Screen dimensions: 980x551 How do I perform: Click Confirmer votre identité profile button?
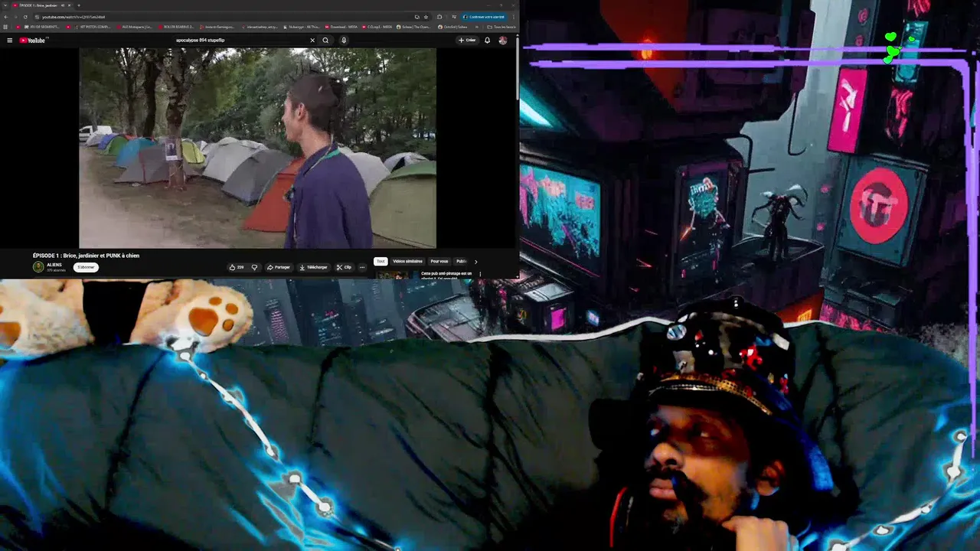click(x=483, y=17)
